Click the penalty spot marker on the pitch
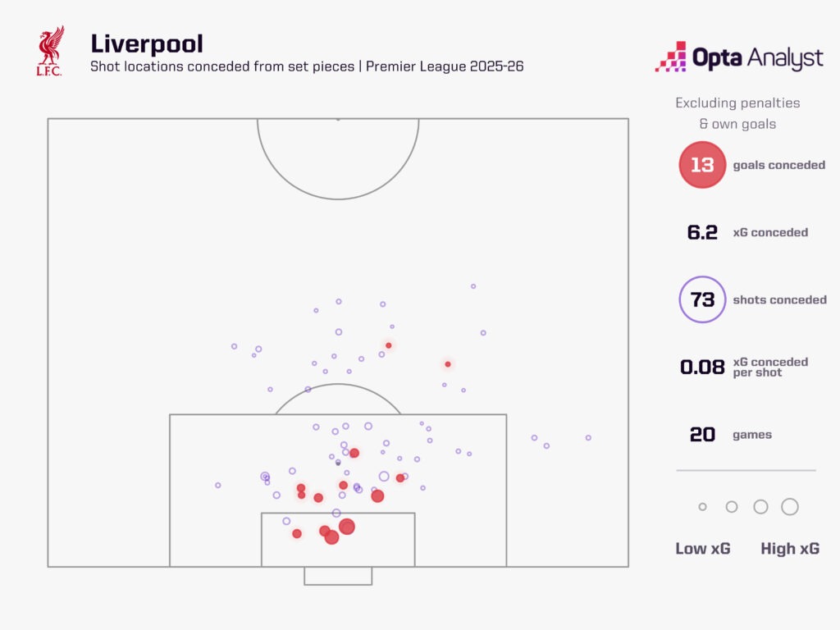The height and width of the screenshot is (630, 840). click(x=338, y=463)
